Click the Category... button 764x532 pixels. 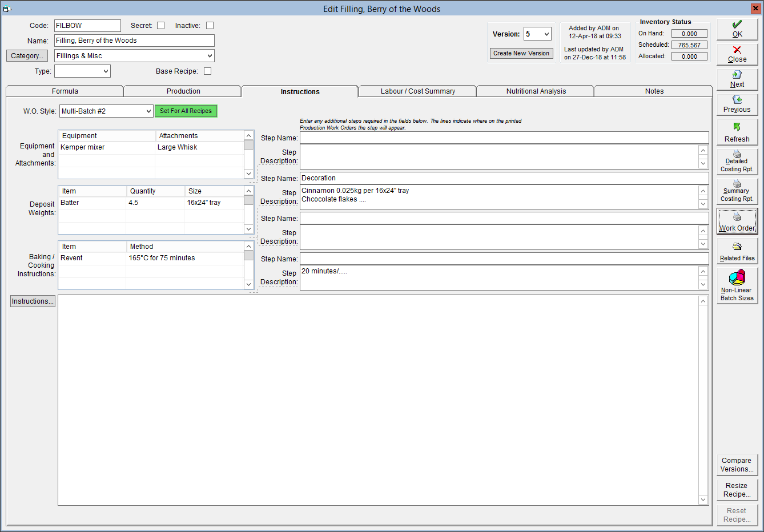pyautogui.click(x=27, y=56)
